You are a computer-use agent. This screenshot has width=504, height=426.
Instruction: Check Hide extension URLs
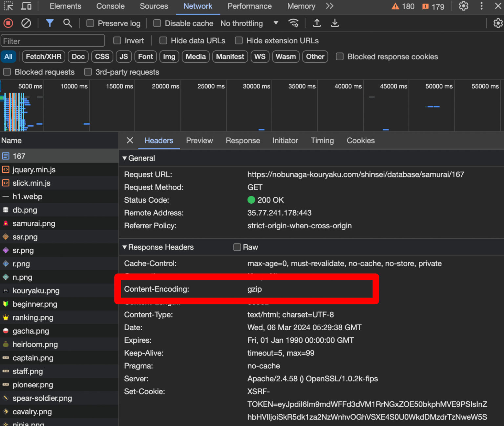(x=239, y=40)
